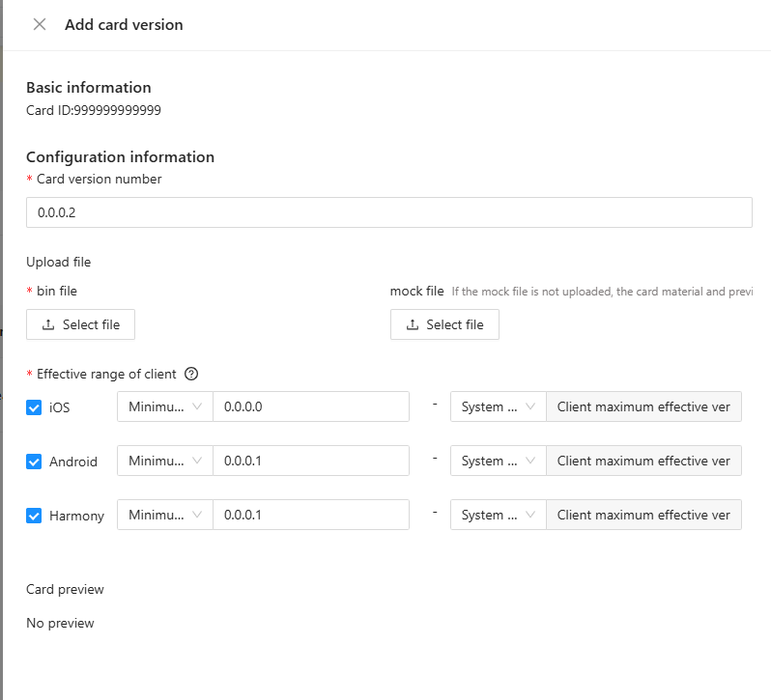Select file for the mock file upload

(444, 324)
